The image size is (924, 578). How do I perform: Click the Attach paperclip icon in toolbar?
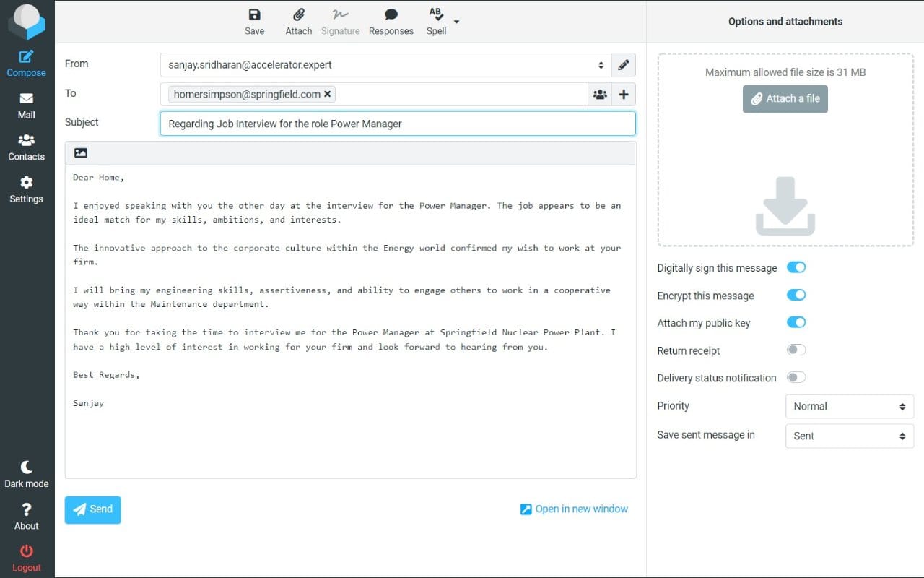tap(298, 20)
